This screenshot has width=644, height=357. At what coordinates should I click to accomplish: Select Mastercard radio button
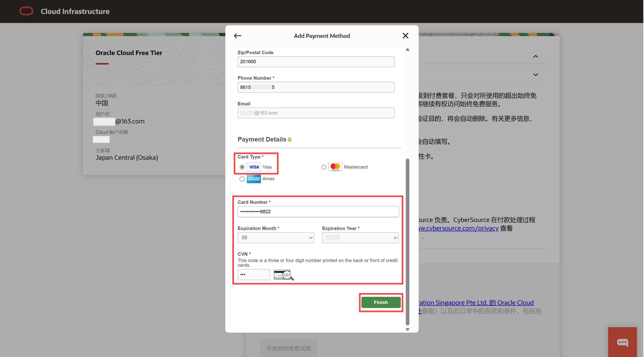pyautogui.click(x=323, y=167)
